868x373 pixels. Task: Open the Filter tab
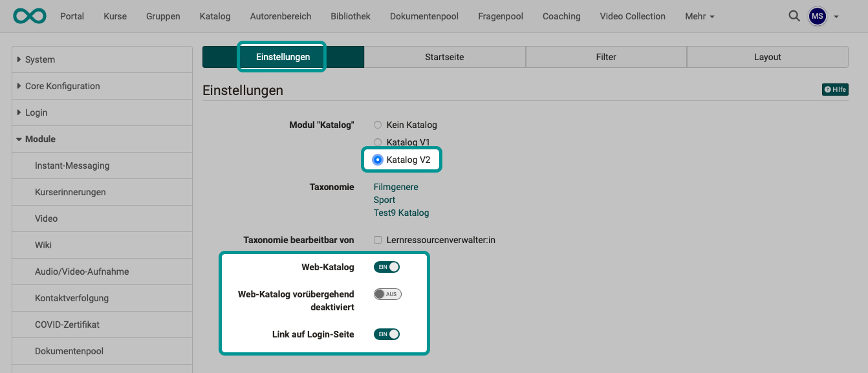point(606,57)
